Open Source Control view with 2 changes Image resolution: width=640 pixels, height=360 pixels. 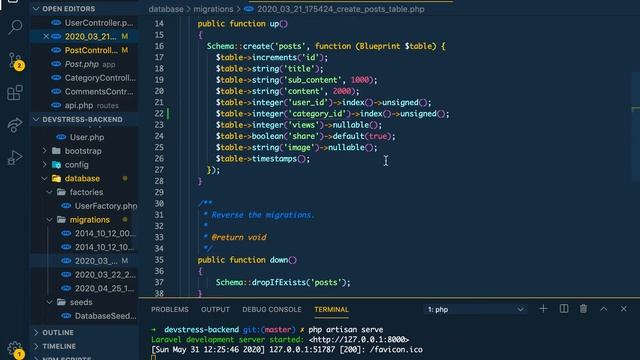[x=15, y=61]
